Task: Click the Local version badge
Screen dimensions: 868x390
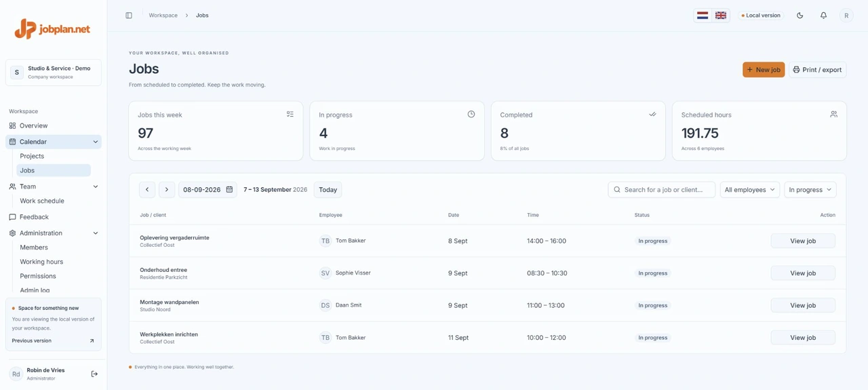Action: [761, 16]
